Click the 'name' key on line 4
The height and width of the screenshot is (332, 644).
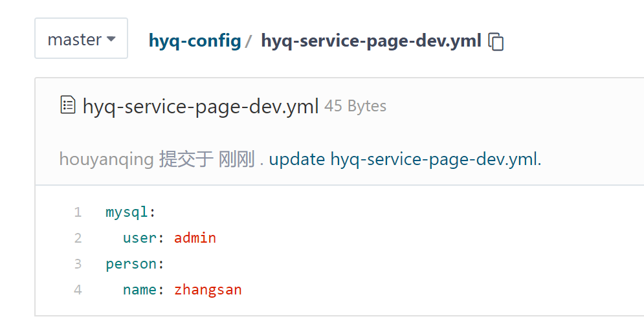139,290
